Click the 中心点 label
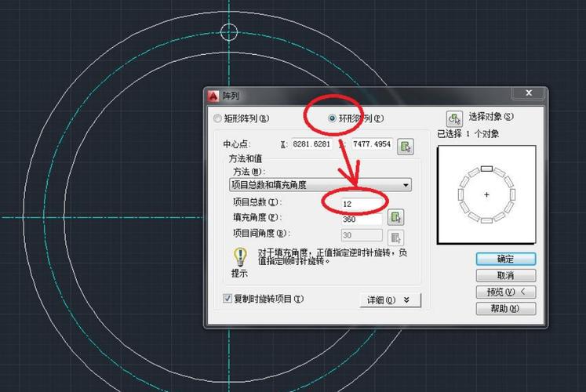 [x=237, y=144]
